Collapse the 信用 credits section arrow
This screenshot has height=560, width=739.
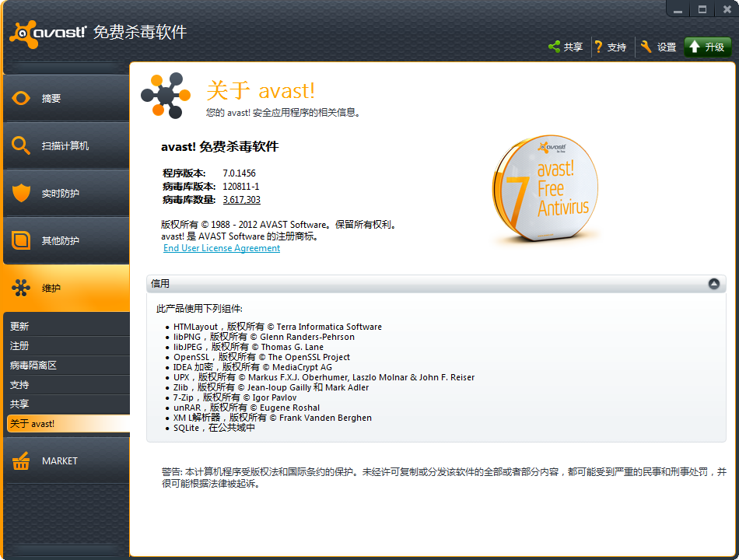click(714, 284)
